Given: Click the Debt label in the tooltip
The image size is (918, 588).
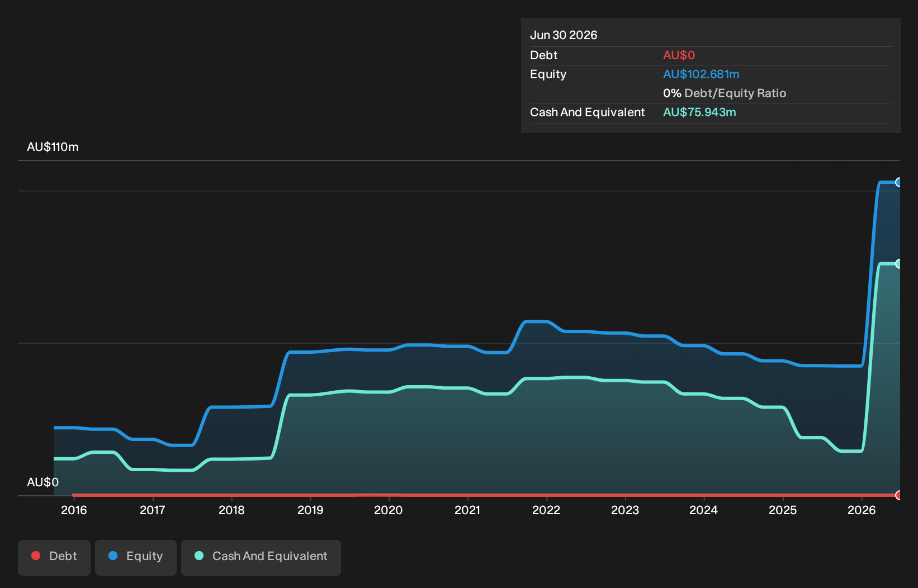Looking at the screenshot, I should click(x=544, y=55).
